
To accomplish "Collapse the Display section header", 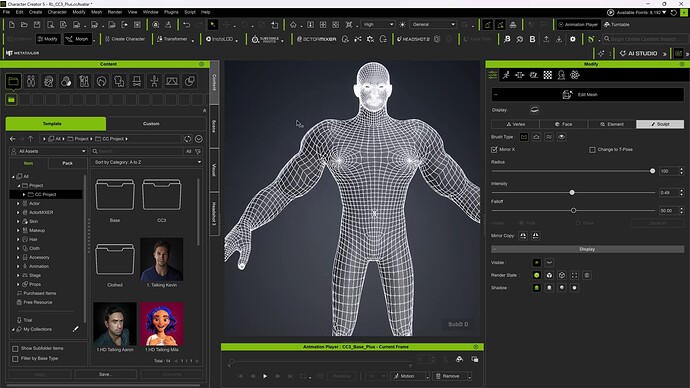I will click(587, 249).
